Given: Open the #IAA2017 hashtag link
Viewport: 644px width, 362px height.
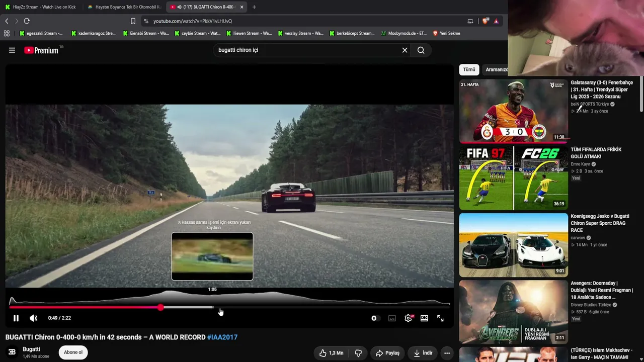Looking at the screenshot, I should tap(222, 337).
